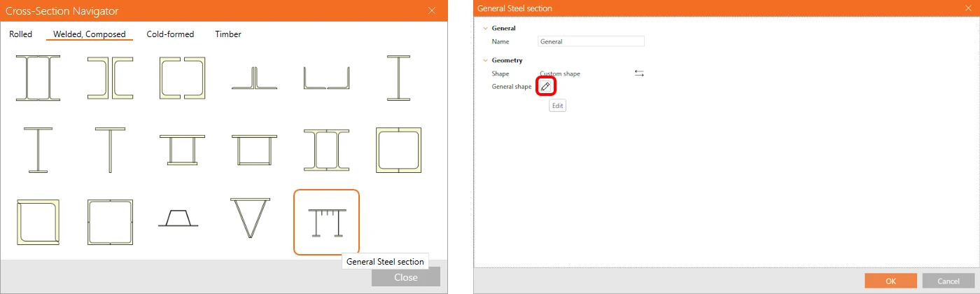Select the welded T section
Screen dimensions: 980x294
[110, 150]
